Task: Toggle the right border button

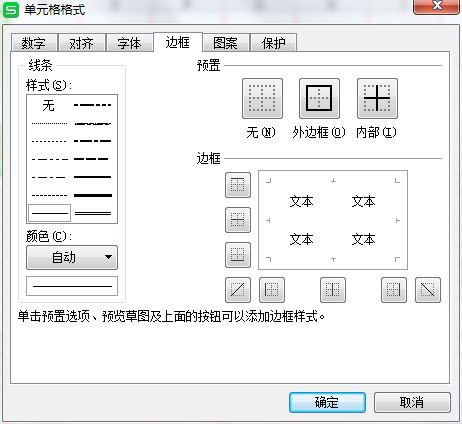Action: [394, 290]
